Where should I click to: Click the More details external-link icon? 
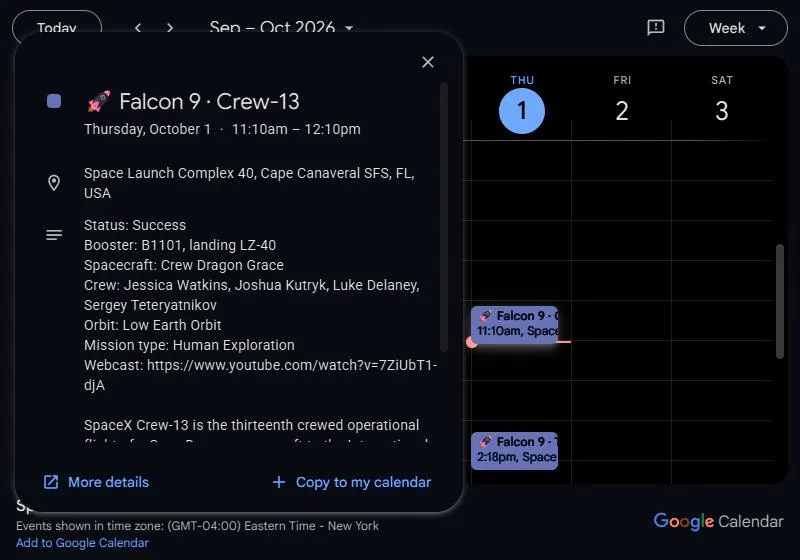coord(51,482)
